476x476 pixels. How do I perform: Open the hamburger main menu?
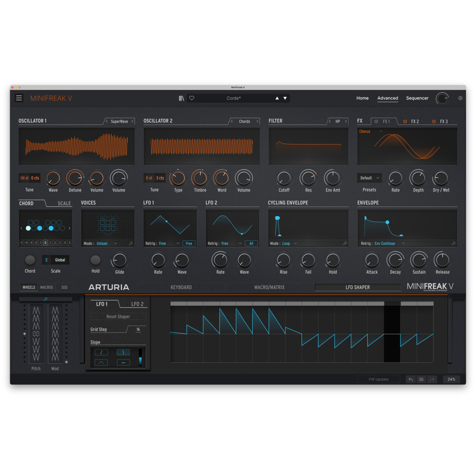tap(19, 98)
